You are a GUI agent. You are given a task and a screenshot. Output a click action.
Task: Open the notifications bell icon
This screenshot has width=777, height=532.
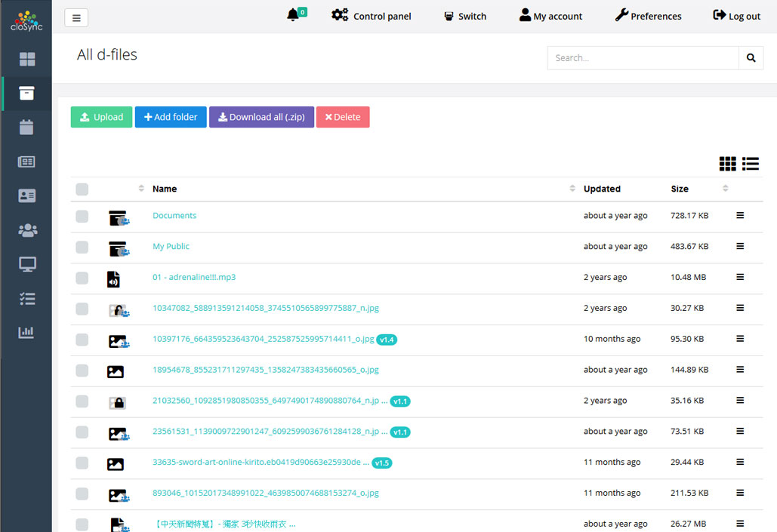pyautogui.click(x=294, y=16)
